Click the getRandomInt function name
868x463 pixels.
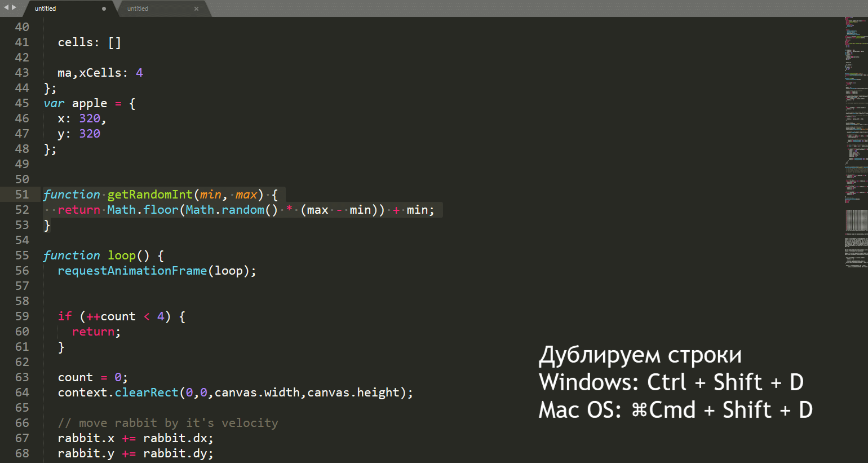pos(150,195)
